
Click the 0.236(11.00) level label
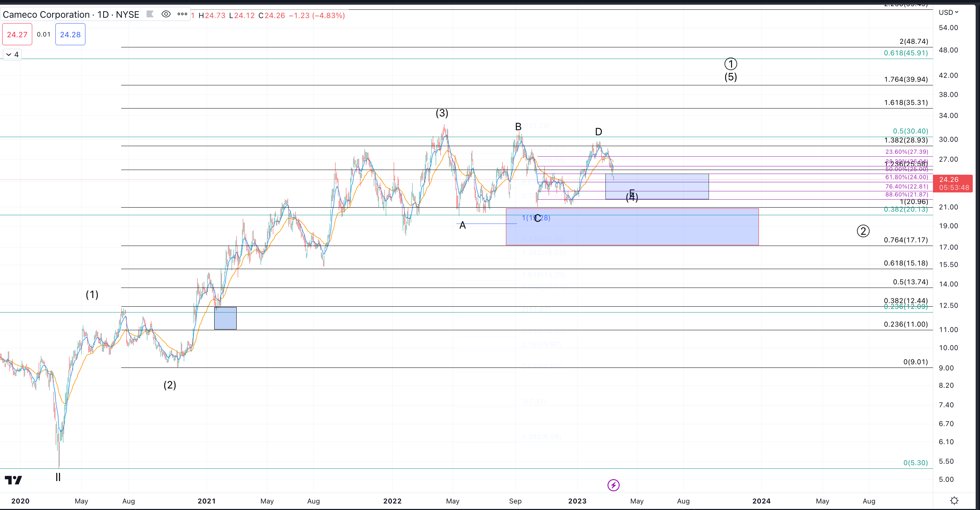(905, 324)
